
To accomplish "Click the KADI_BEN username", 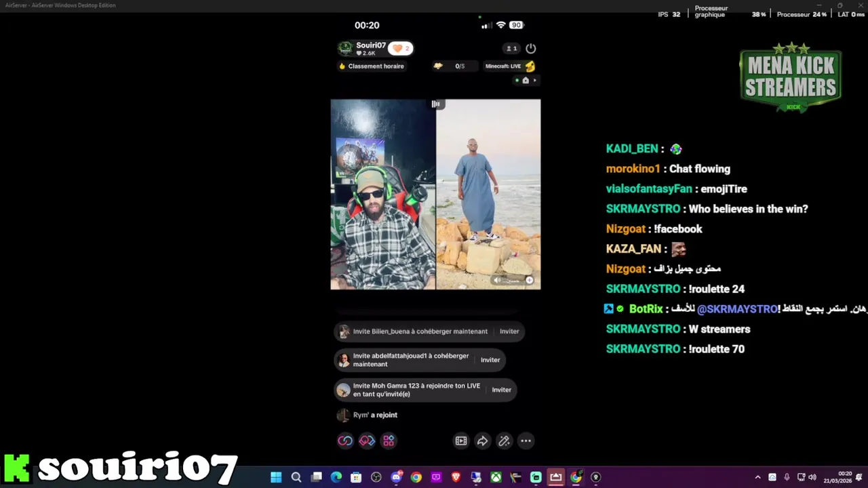I will 632,149.
